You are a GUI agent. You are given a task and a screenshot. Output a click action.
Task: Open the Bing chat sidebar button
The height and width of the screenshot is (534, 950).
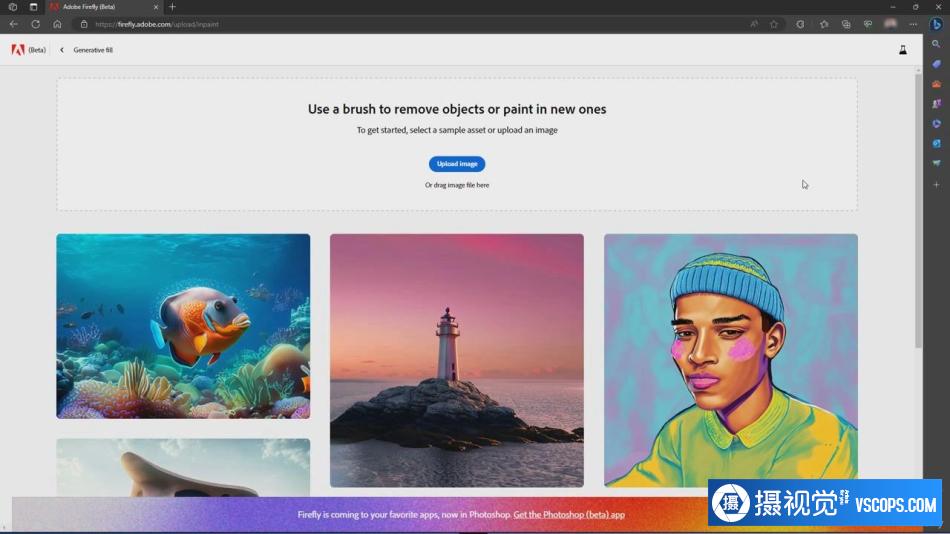tap(936, 24)
